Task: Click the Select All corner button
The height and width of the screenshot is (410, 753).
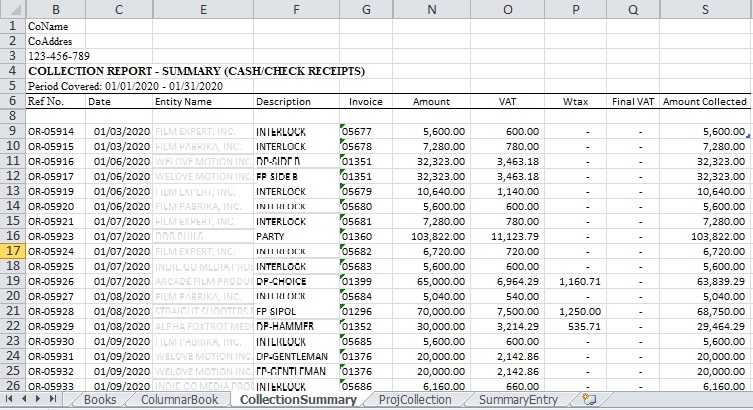Action: [13, 9]
